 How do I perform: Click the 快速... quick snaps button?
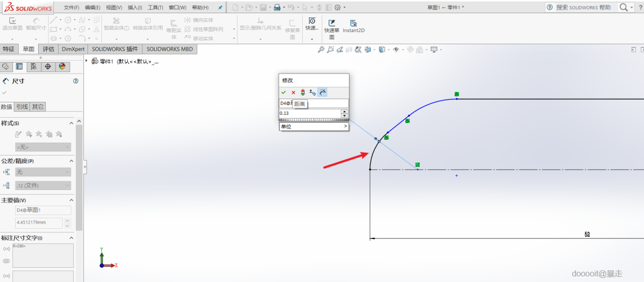coord(312,24)
